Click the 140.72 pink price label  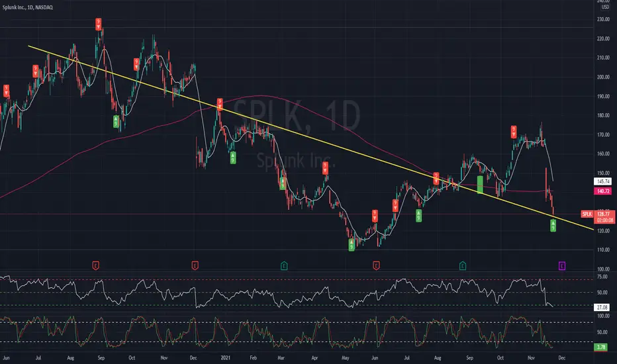[603, 191]
